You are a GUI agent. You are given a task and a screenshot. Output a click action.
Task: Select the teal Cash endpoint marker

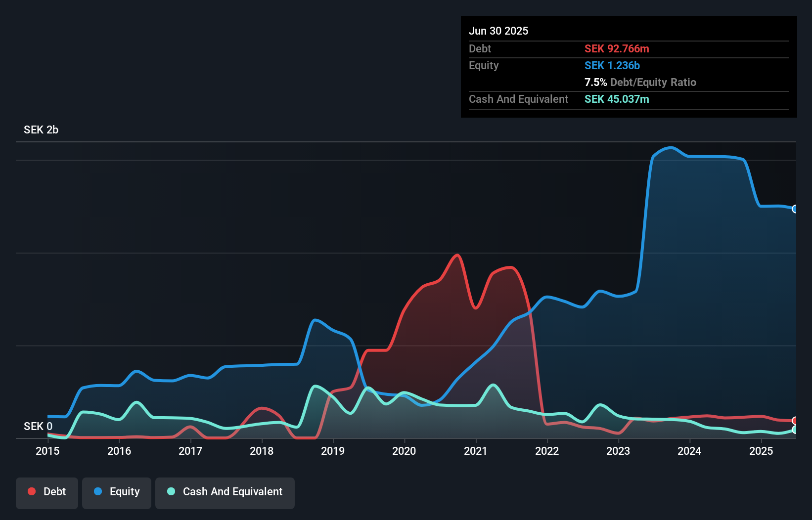click(795, 430)
